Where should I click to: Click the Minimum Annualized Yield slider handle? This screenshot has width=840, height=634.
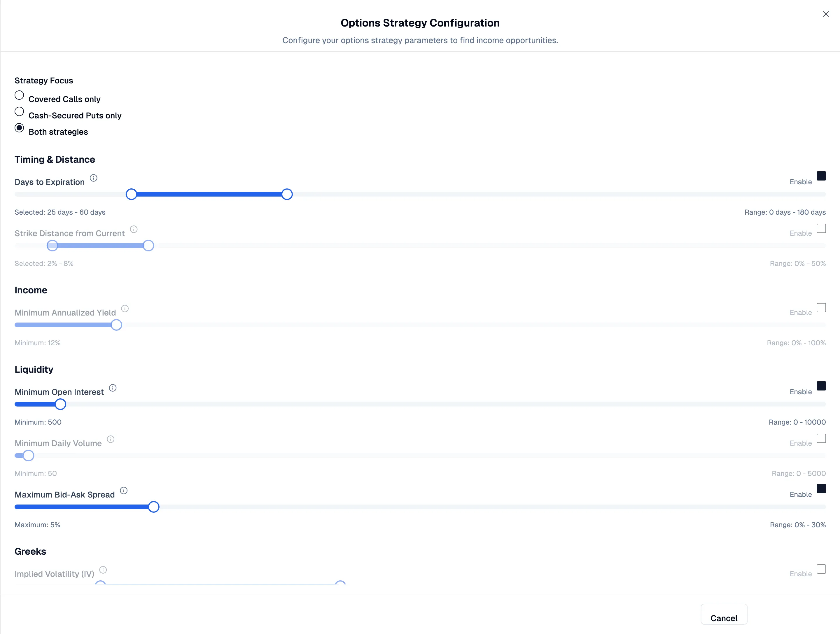click(x=117, y=325)
